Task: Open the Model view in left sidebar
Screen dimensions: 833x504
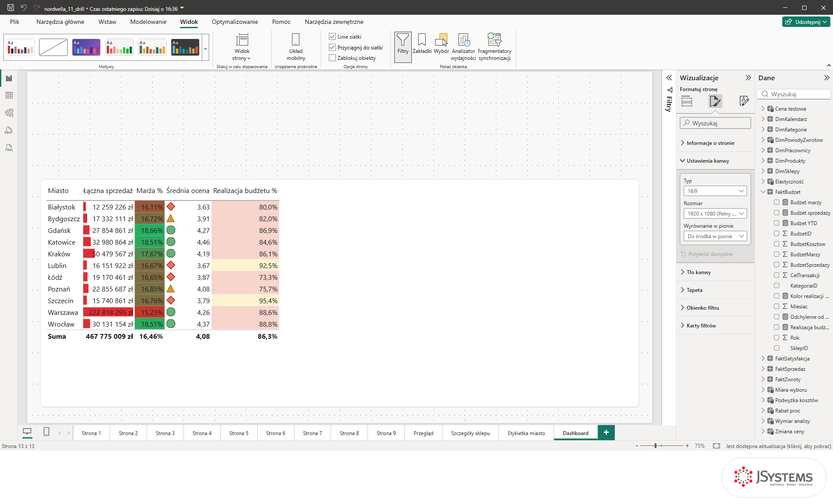Action: pos(9,113)
